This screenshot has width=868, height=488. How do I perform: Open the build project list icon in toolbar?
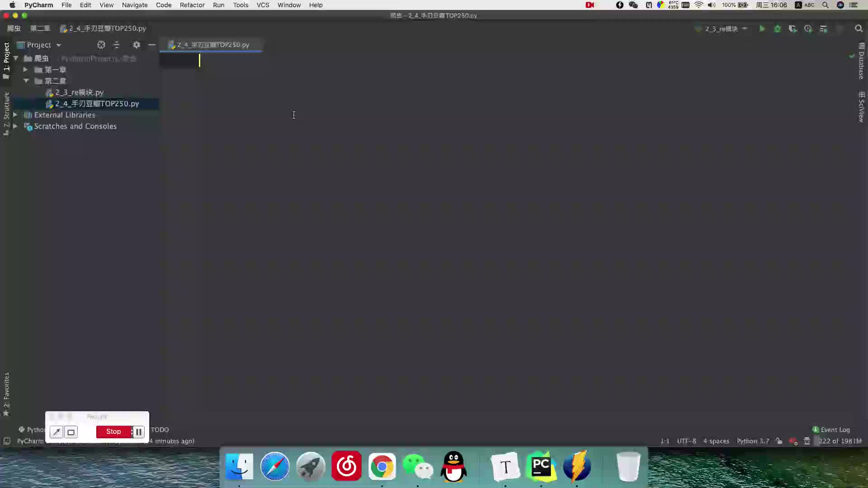pyautogui.click(x=823, y=28)
